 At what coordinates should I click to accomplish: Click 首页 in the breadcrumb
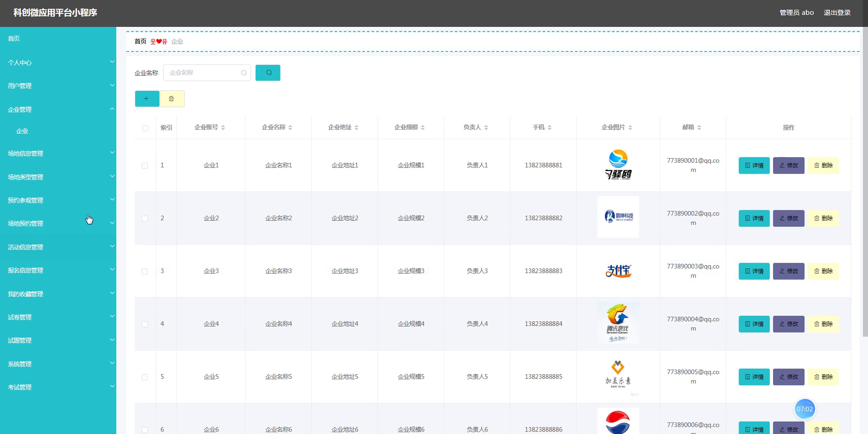(x=140, y=41)
